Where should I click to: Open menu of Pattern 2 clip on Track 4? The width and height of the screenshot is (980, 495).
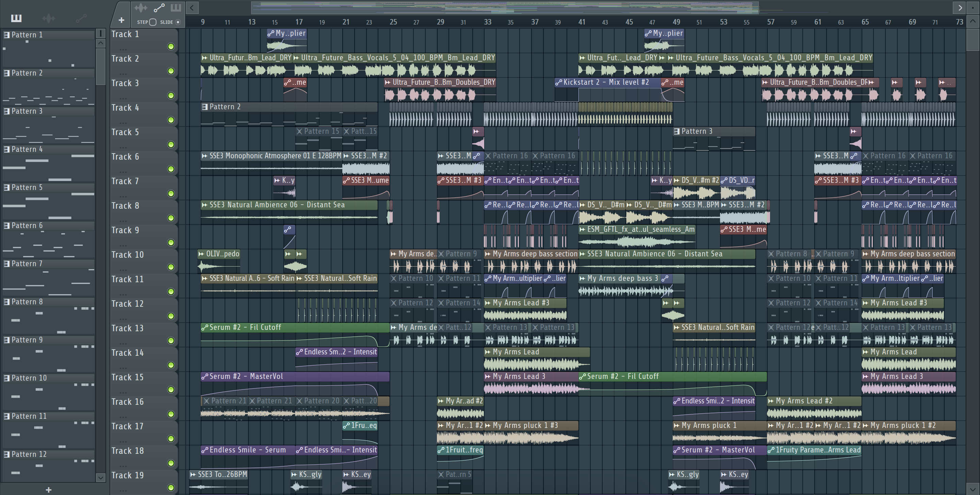[x=205, y=107]
